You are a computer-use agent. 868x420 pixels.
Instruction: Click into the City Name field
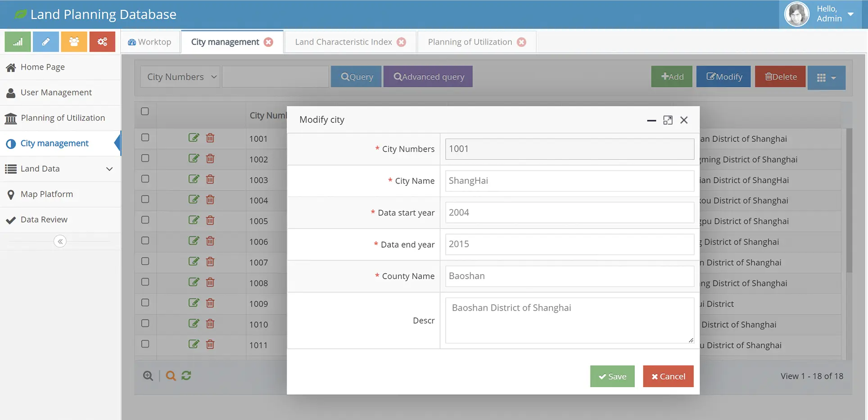pos(569,181)
